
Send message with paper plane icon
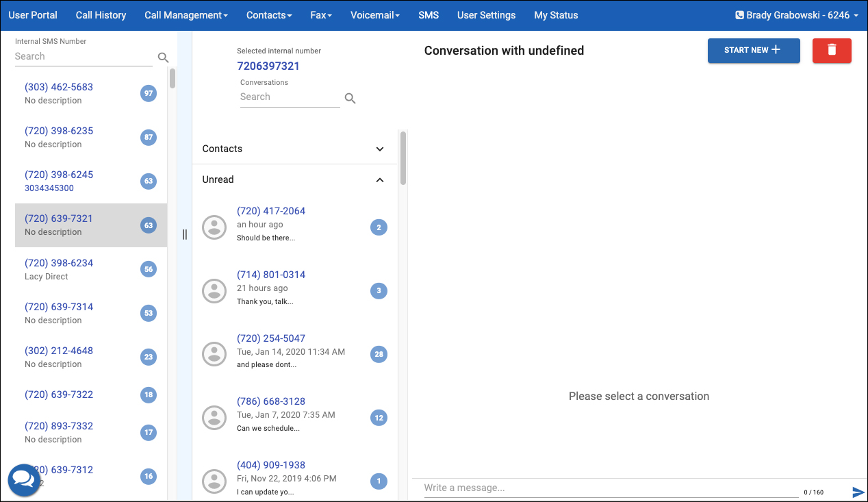[x=858, y=492]
